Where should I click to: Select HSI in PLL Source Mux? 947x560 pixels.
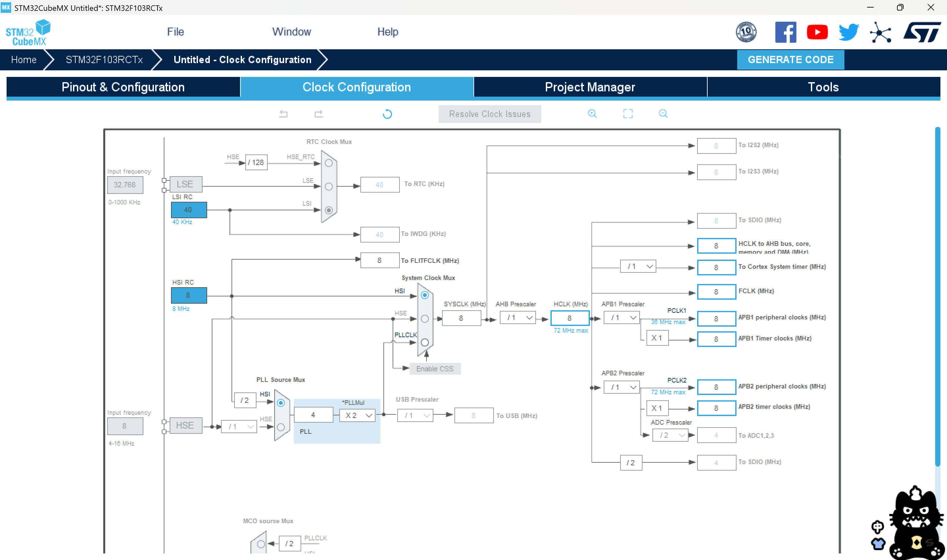280,403
